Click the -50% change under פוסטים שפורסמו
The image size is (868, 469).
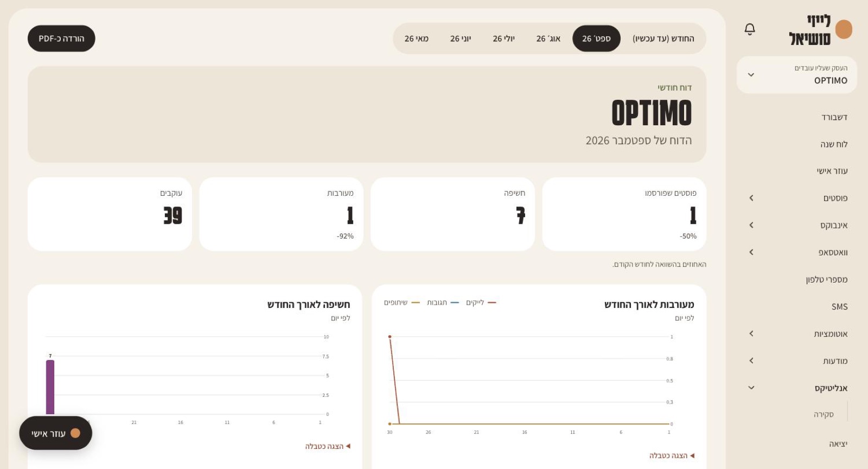tap(688, 236)
